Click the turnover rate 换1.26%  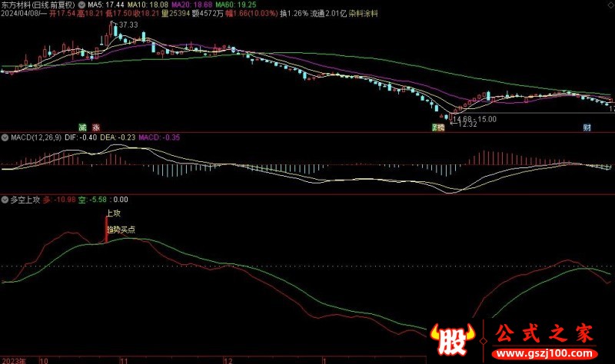click(294, 14)
